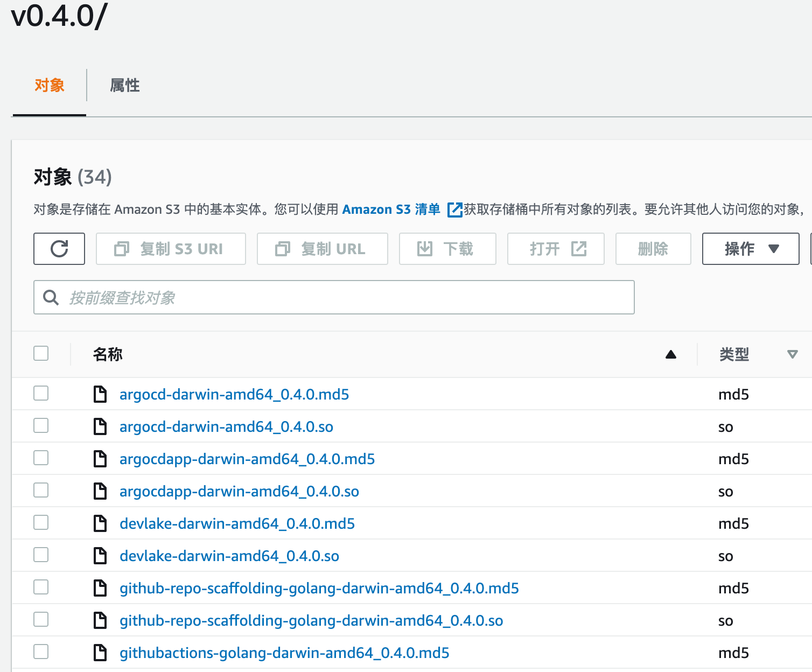812x672 pixels.
Task: Click the 类型 column sort arrow
Action: click(x=792, y=354)
